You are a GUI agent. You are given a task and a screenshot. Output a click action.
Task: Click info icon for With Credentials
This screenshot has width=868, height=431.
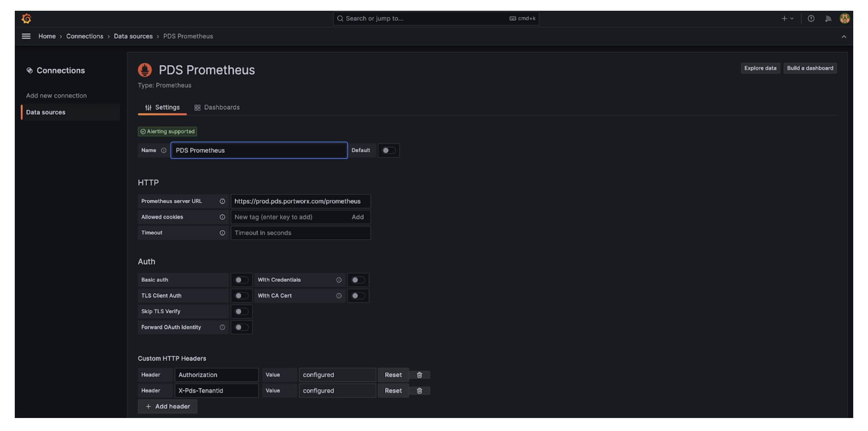pos(339,280)
